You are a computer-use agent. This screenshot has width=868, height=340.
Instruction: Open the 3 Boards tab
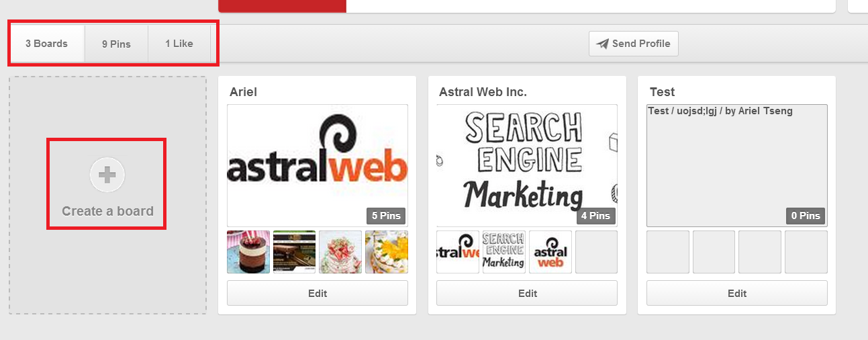(47, 44)
